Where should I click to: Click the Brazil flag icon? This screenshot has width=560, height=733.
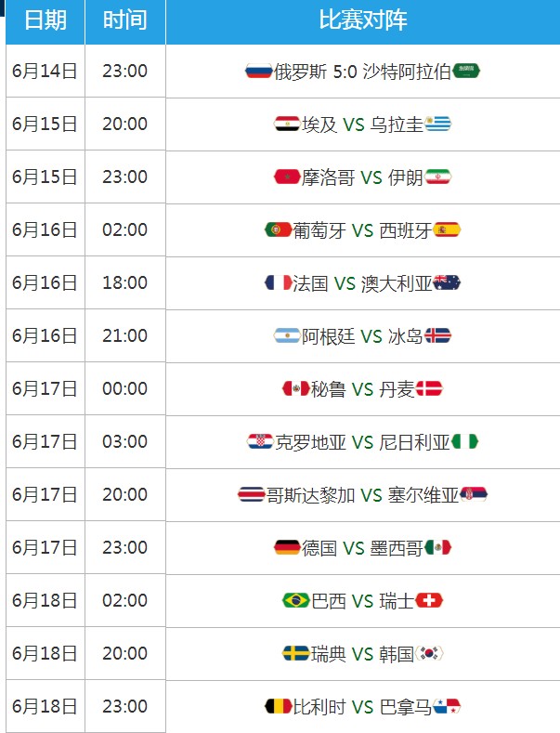click(x=296, y=600)
